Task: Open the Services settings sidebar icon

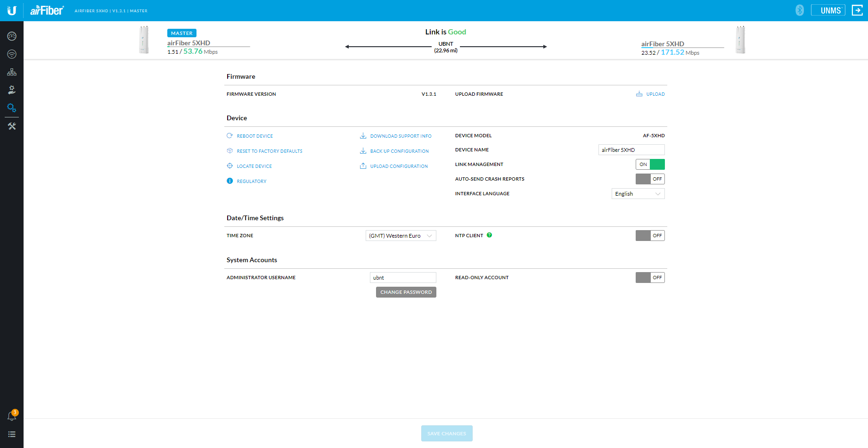Action: point(12,90)
